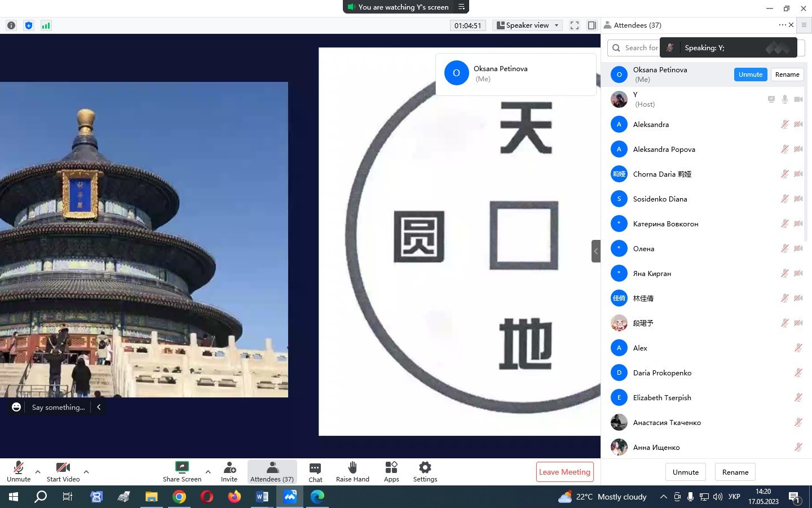This screenshot has width=812, height=508.
Task: Start Video from the toolbar
Action: pyautogui.click(x=63, y=472)
